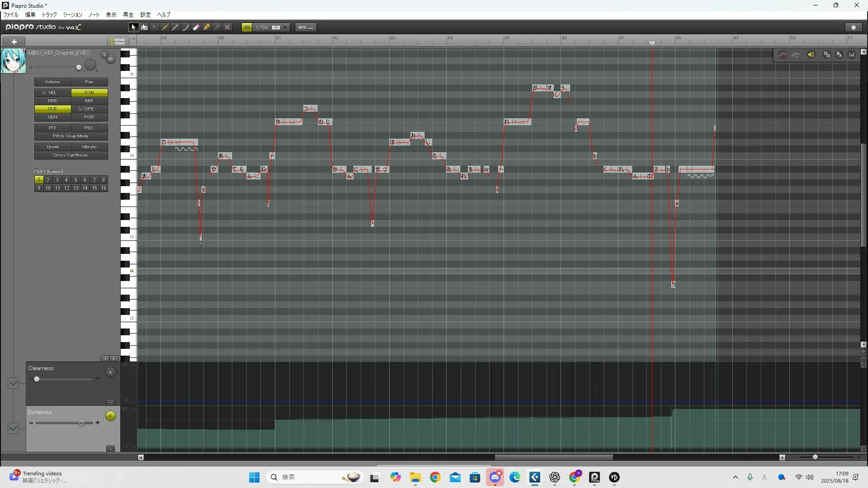Open the Clearness parameter lane dropdown
This screenshot has height=488, width=868.
(14, 383)
